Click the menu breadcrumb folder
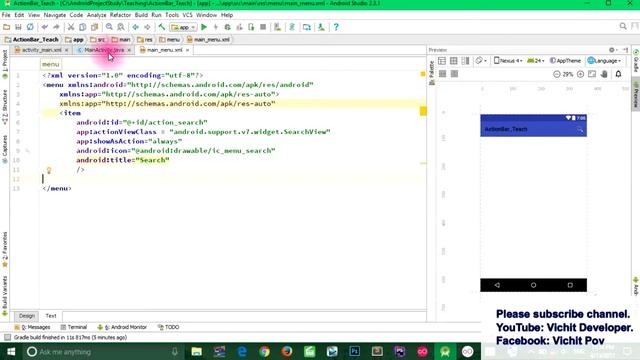 [169, 40]
